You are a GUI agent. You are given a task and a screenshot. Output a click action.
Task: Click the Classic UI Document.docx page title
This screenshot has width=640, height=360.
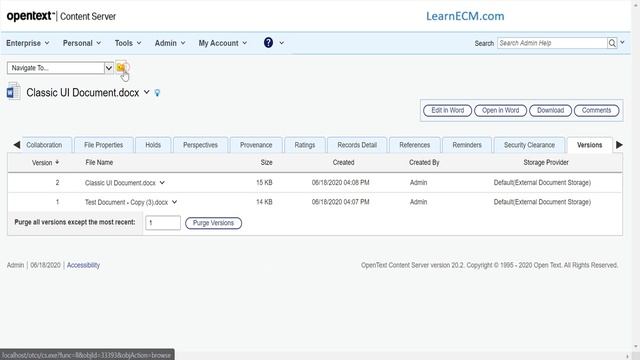83,93
